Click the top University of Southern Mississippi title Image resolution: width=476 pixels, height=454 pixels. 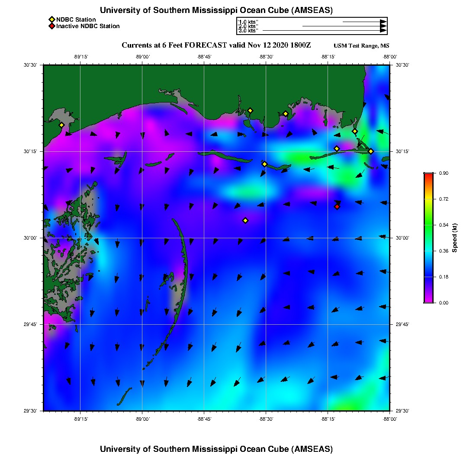coord(216,10)
